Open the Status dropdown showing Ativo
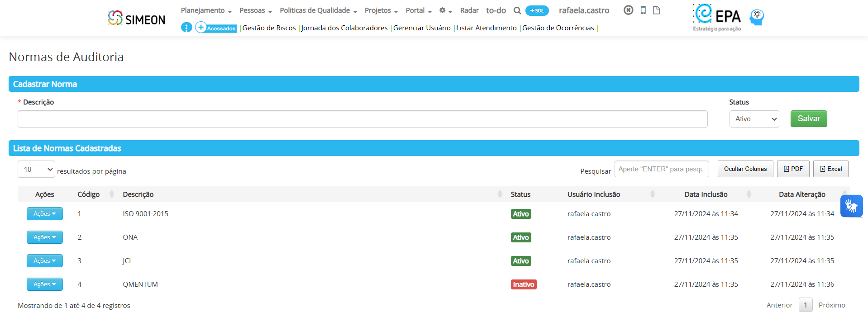 coord(754,119)
